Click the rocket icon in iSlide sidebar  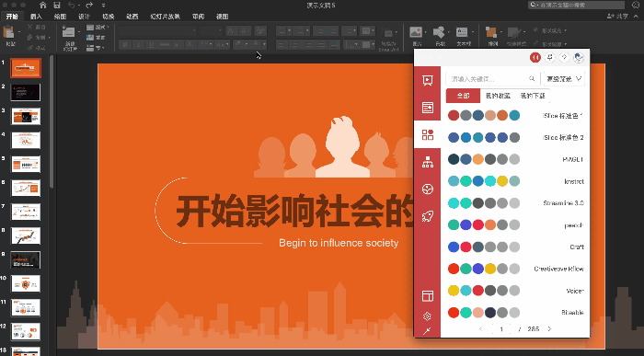pos(427,216)
